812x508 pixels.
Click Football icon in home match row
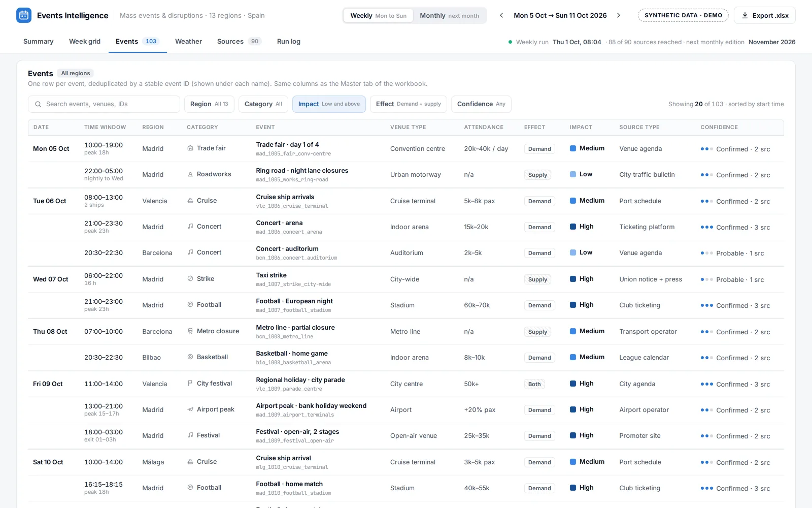click(x=190, y=488)
